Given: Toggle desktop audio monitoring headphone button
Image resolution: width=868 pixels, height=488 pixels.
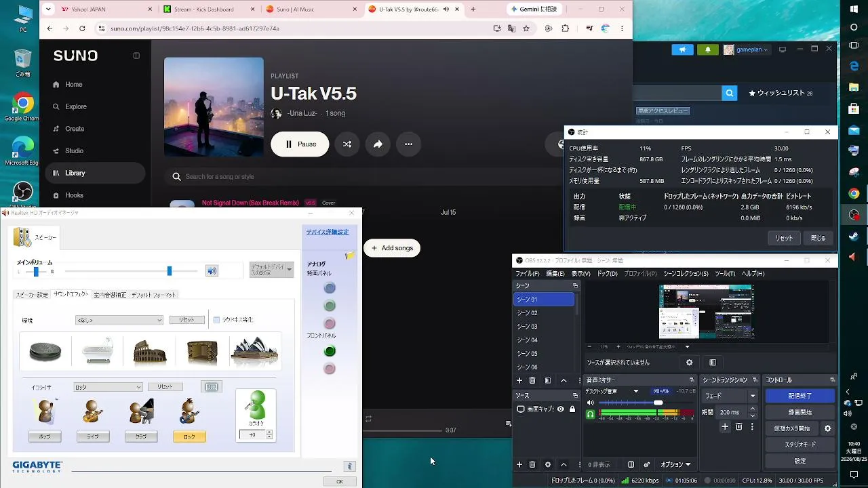Looking at the screenshot, I should click(x=590, y=413).
